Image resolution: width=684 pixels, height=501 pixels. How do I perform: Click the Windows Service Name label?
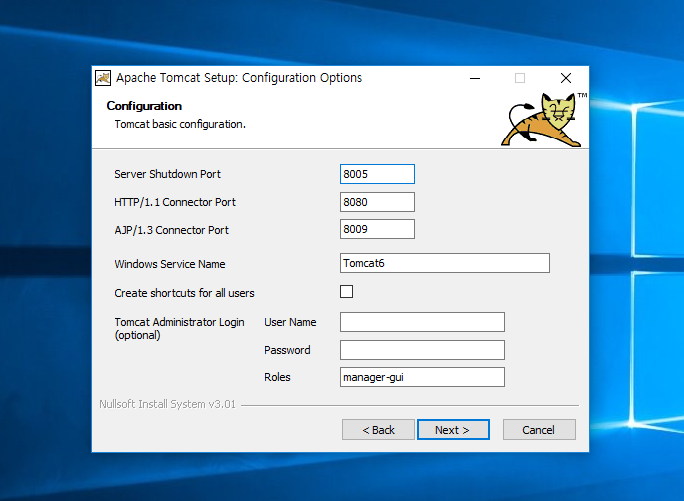[x=170, y=264]
